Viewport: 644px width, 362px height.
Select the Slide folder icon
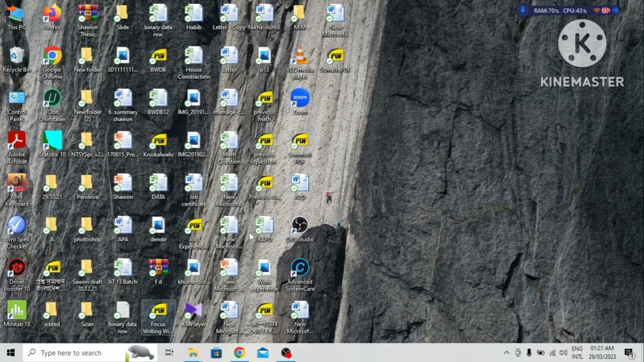coord(123,17)
